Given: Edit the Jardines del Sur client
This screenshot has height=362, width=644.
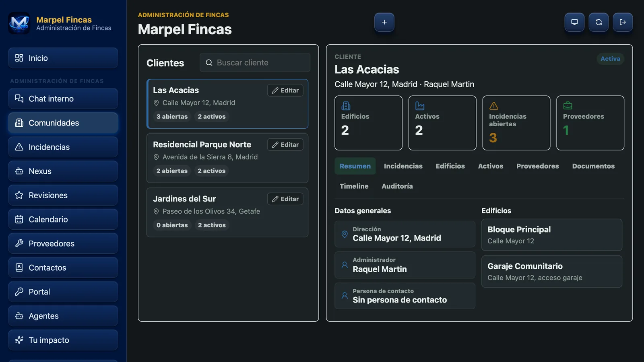Looking at the screenshot, I should [x=285, y=199].
